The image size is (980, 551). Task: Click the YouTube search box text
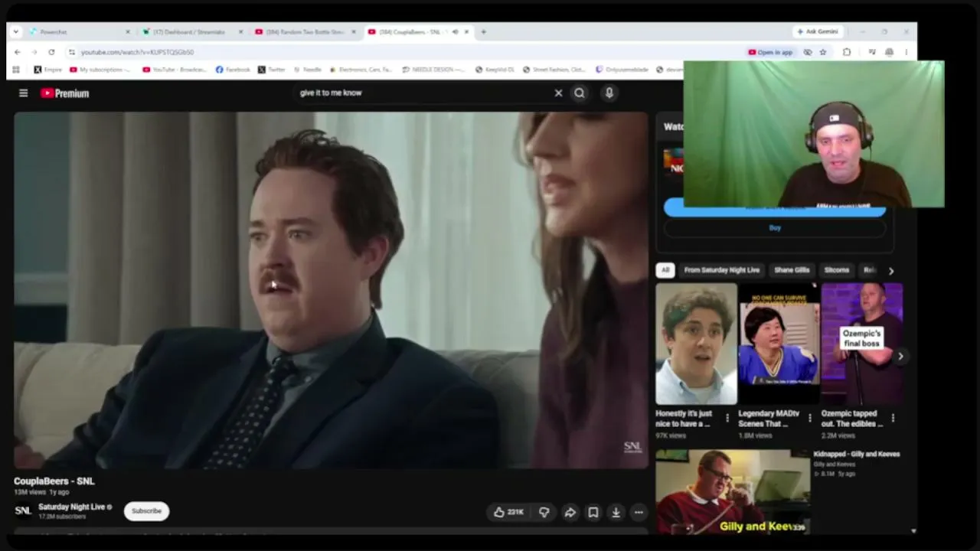click(x=331, y=93)
